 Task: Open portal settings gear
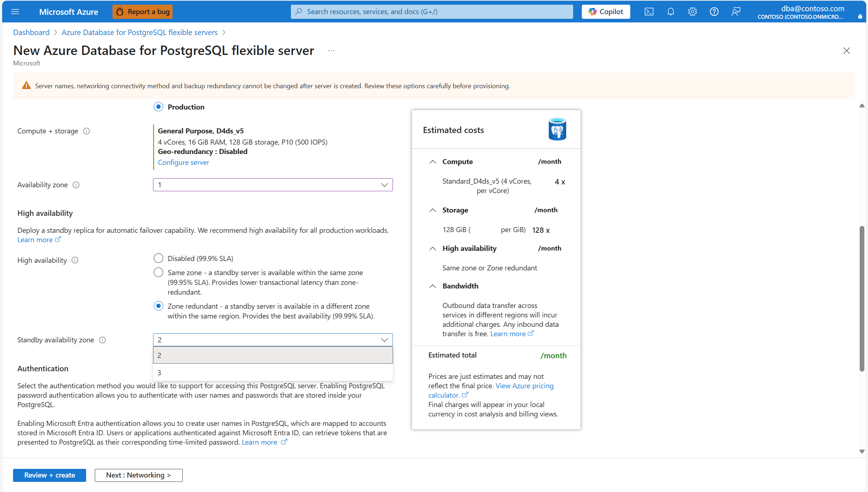coord(692,12)
